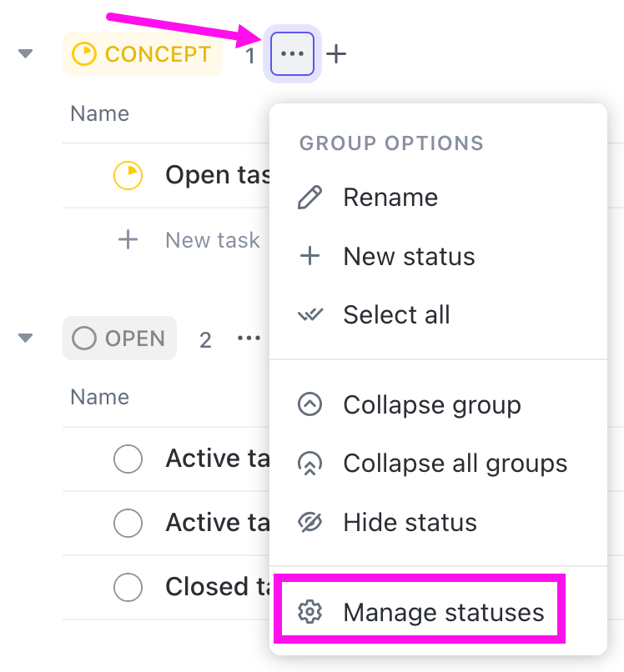Click the double-check Select all icon
Image resolution: width=624 pixels, height=672 pixels.
[x=309, y=315]
